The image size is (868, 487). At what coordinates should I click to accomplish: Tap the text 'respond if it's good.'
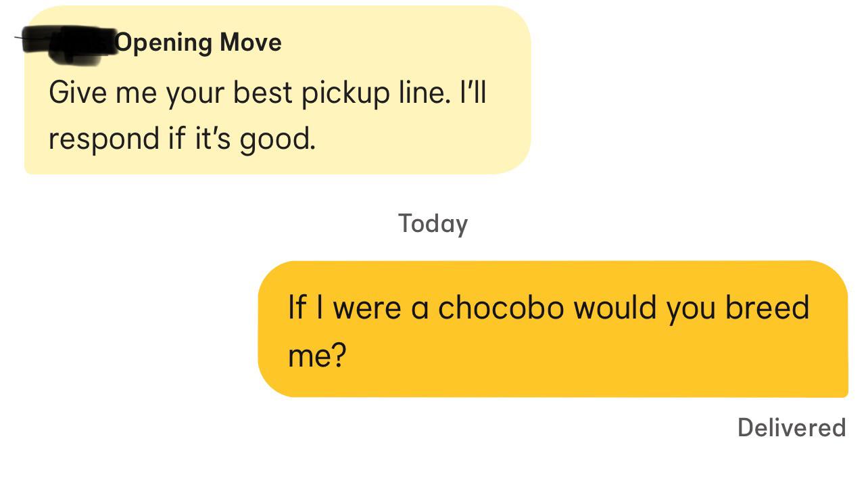coord(182,139)
